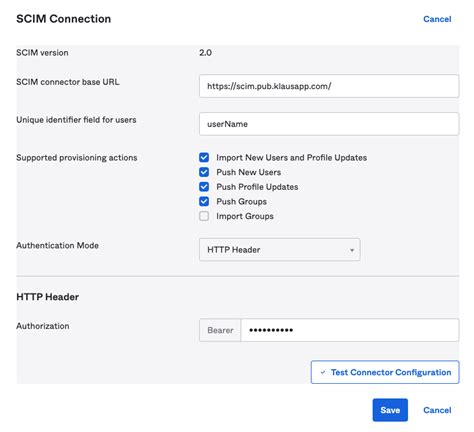The width and height of the screenshot is (474, 432).
Task: Focus the SCIM connector base URL field
Action: pyautogui.click(x=329, y=86)
